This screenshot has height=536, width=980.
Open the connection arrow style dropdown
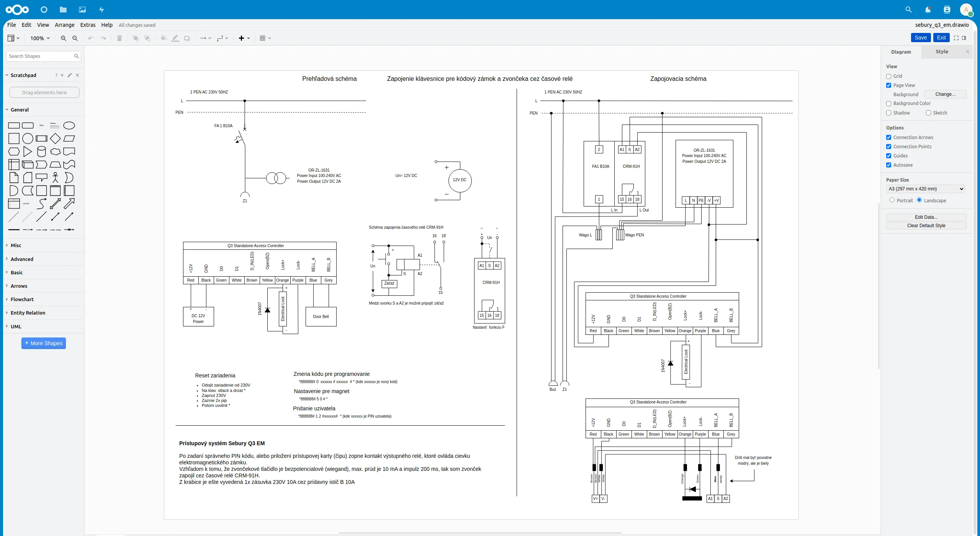pos(206,38)
